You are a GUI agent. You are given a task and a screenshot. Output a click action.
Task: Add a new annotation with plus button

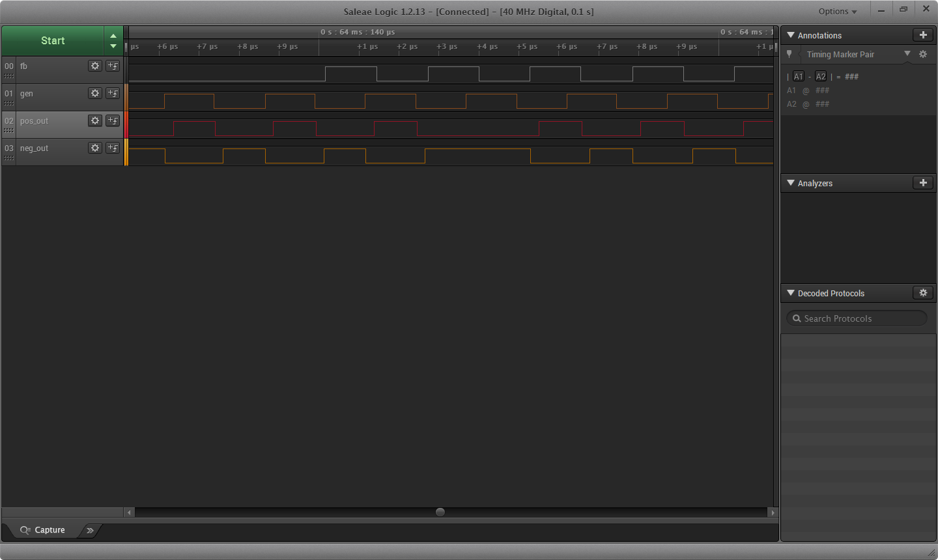[x=923, y=35]
